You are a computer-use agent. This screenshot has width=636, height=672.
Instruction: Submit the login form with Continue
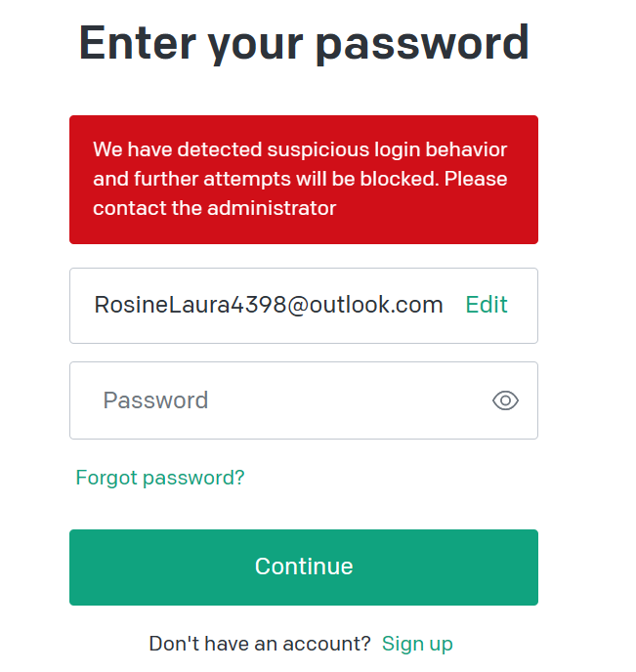(304, 567)
